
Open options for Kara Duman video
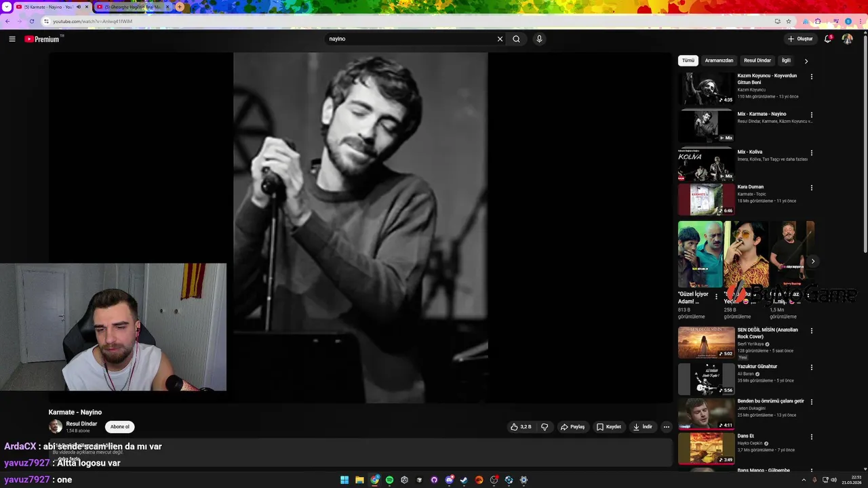pyautogui.click(x=811, y=188)
